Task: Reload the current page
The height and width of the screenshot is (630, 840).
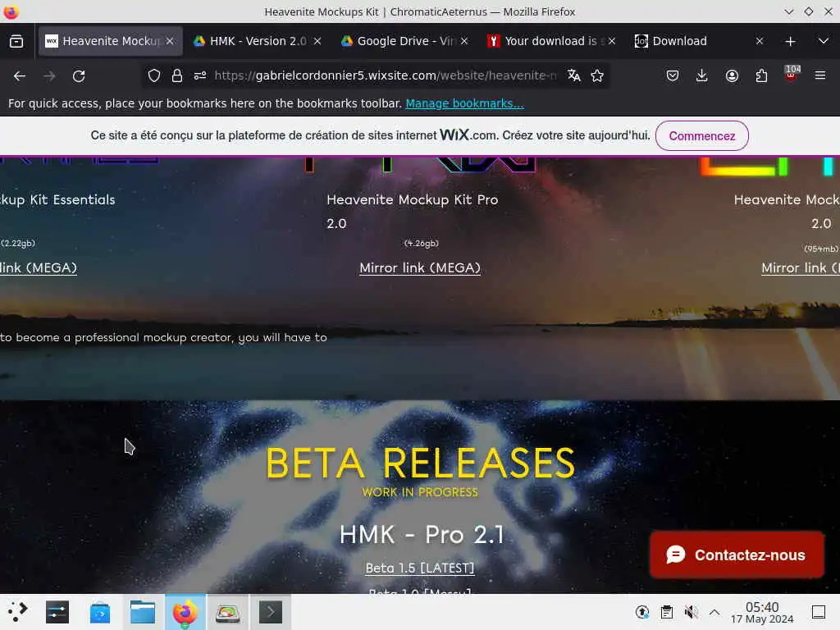Action: tap(79, 76)
